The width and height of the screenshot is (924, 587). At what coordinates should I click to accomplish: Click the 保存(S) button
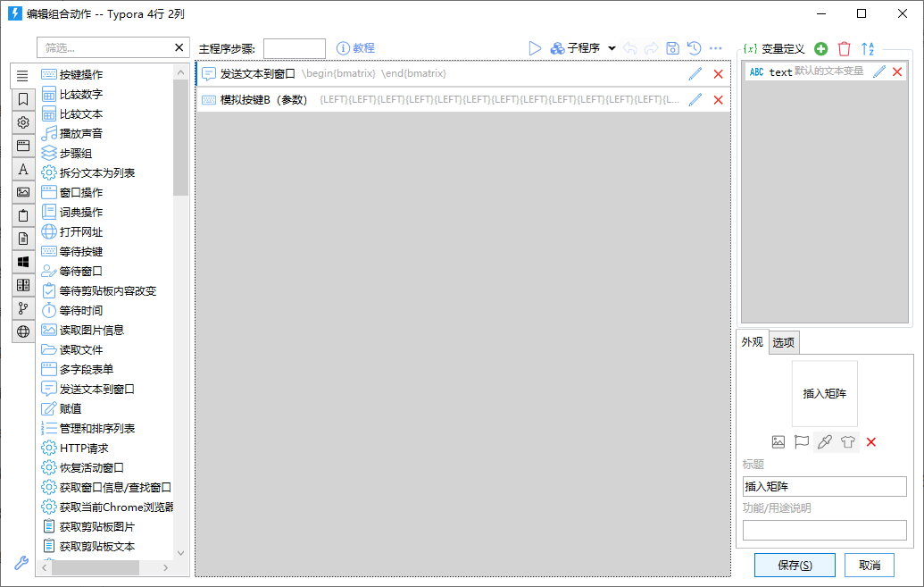794,565
